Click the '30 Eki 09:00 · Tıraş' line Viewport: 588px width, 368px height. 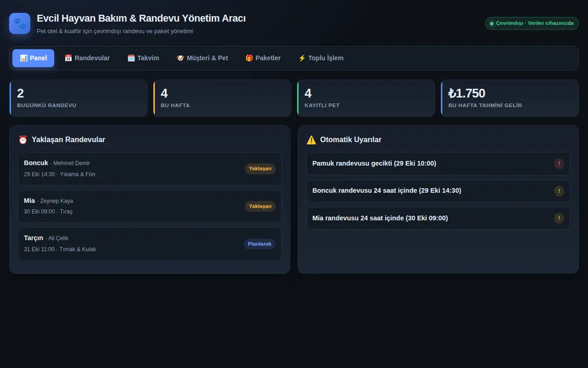pyautogui.click(x=48, y=211)
